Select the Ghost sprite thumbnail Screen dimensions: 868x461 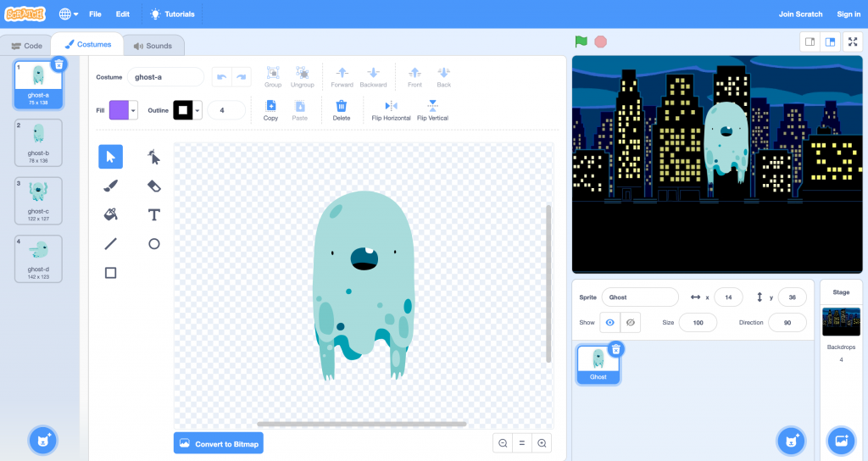[x=598, y=364]
